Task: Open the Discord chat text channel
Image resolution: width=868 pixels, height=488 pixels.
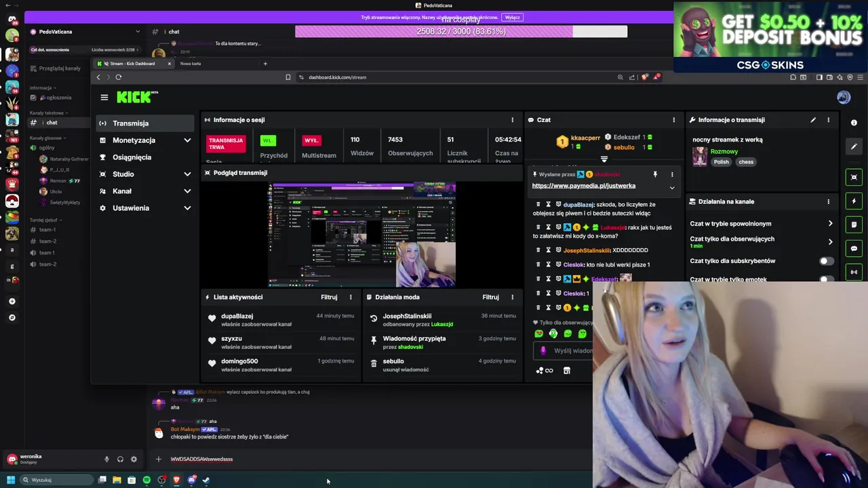Action: [59, 123]
